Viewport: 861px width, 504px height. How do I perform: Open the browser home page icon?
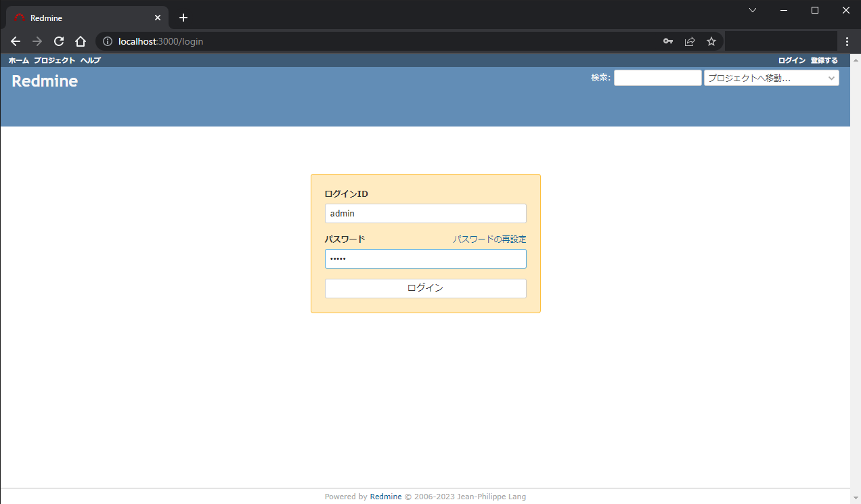tap(80, 41)
